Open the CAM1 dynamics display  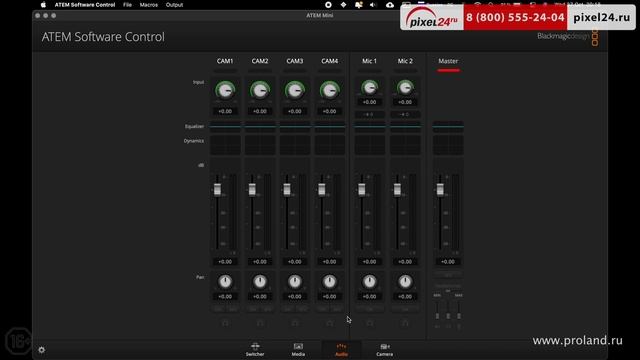[225, 145]
